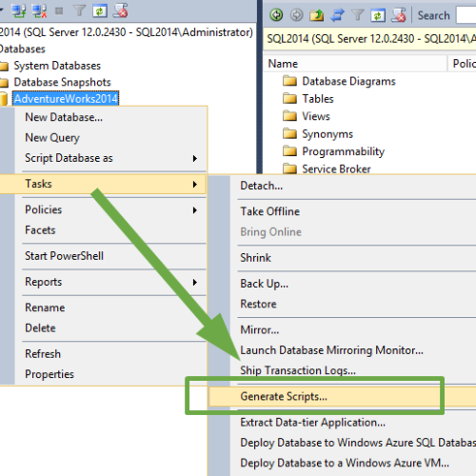Expand the Policies submenu arrow
The width and height of the screenshot is (476, 476).
[195, 210]
